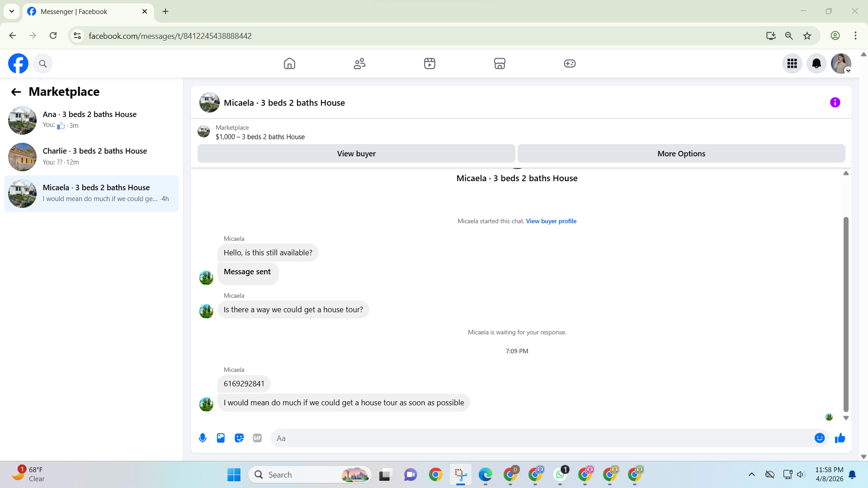Screen dimensions: 868x488
Task: Open conversation info purple icon
Action: pos(835,103)
